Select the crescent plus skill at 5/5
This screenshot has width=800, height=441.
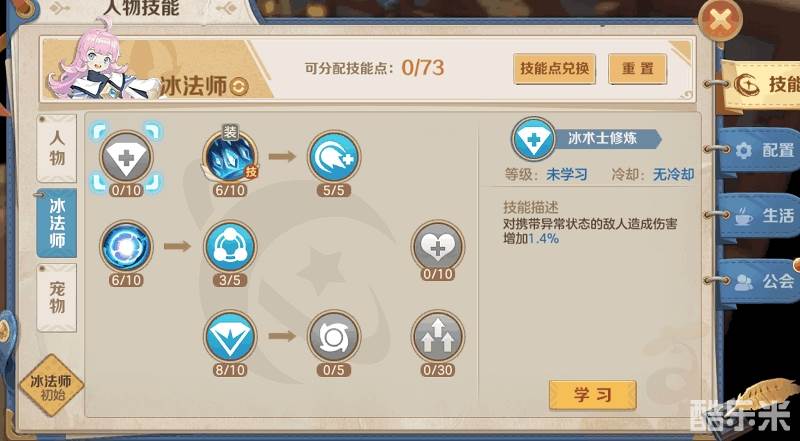(334, 156)
